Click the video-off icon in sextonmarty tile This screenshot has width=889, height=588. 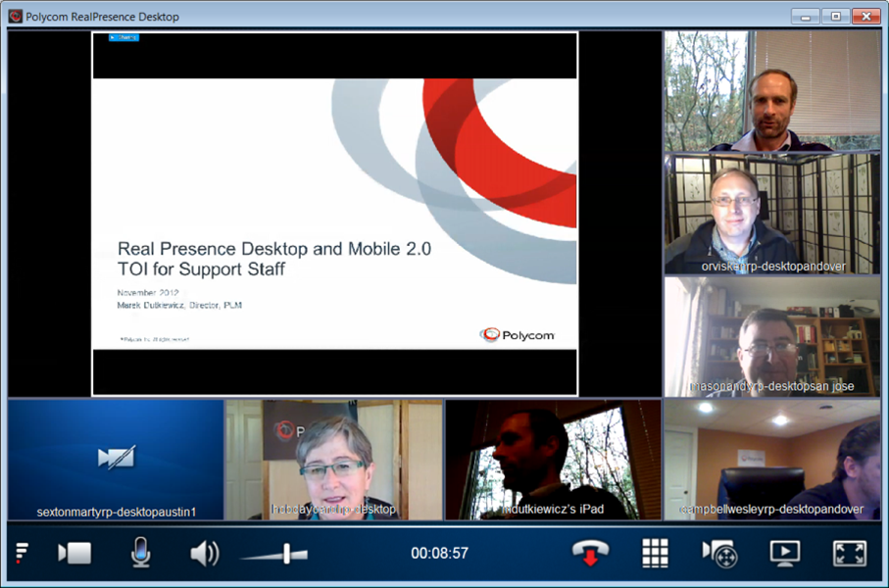(117, 457)
